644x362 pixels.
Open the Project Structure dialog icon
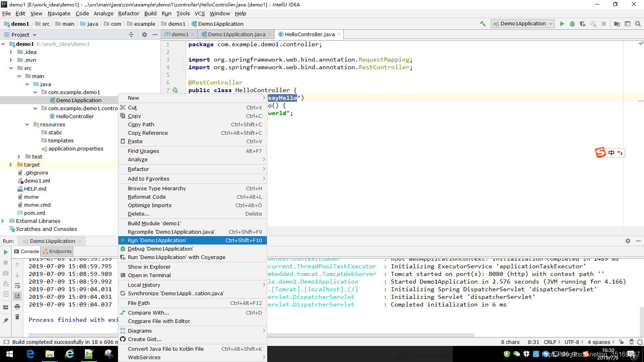(x=617, y=24)
